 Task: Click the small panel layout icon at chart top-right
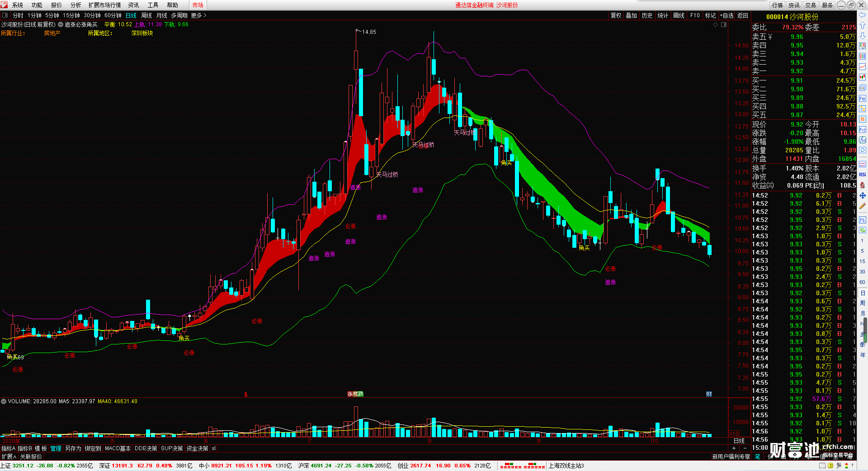(723, 24)
